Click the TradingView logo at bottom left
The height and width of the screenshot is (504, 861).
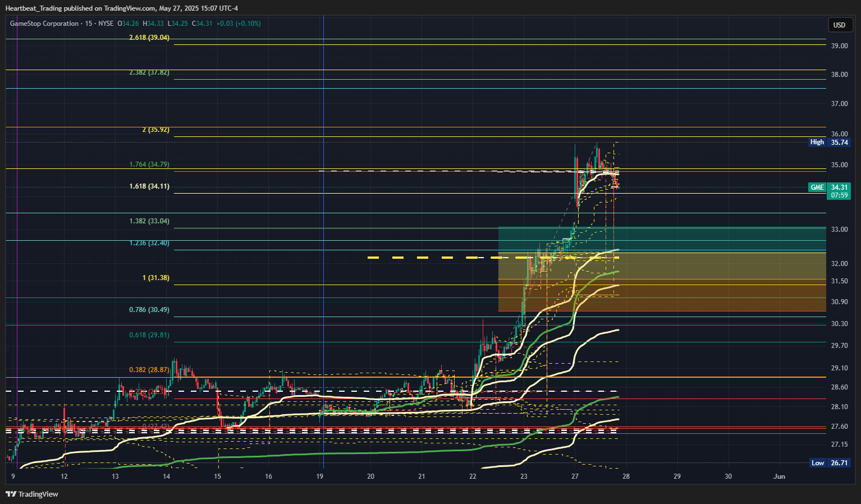point(32,494)
